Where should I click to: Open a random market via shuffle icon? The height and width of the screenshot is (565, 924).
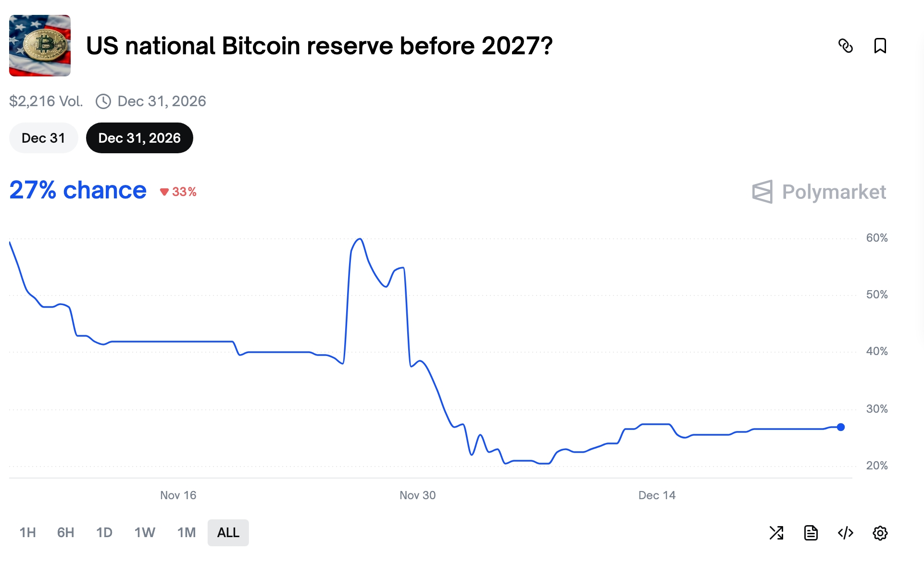pos(777,533)
